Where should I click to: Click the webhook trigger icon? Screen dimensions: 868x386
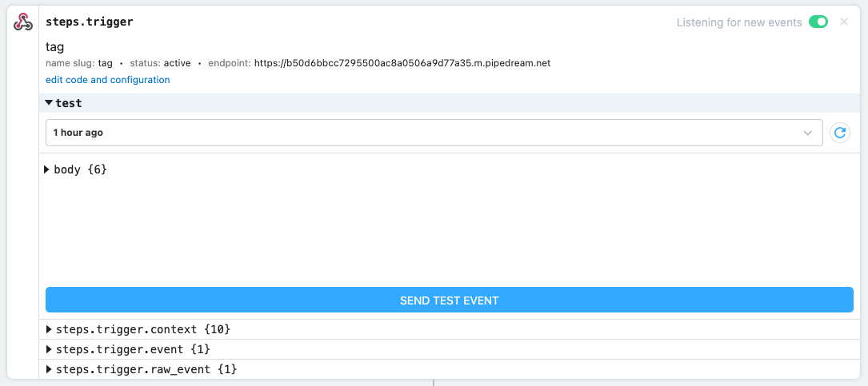[x=23, y=22]
